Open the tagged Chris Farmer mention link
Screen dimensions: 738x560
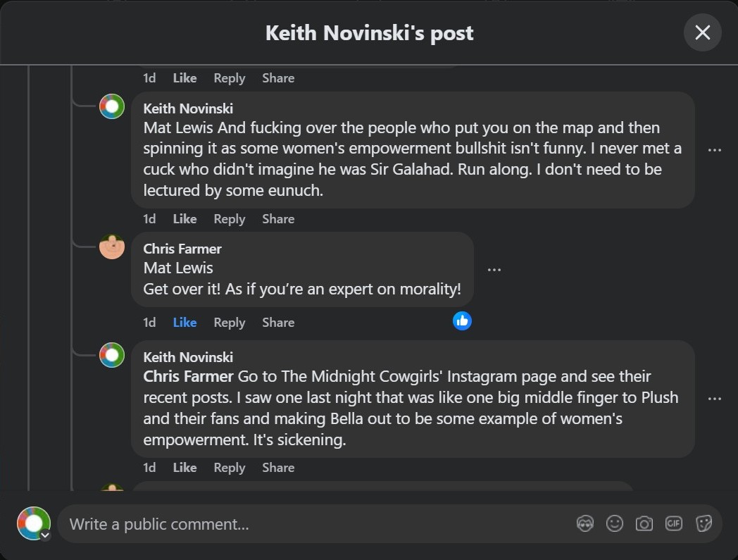point(188,376)
